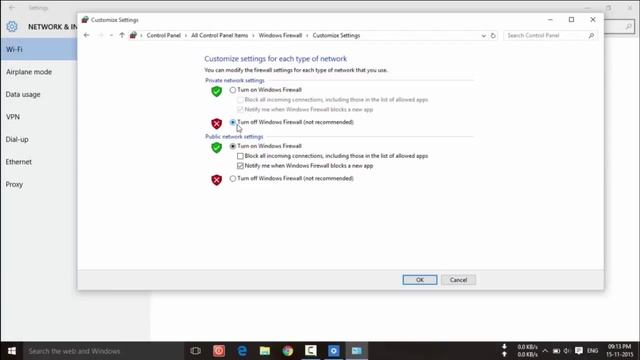
Task: Click the 'Customize settings for each type of network' heading
Action: [276, 59]
